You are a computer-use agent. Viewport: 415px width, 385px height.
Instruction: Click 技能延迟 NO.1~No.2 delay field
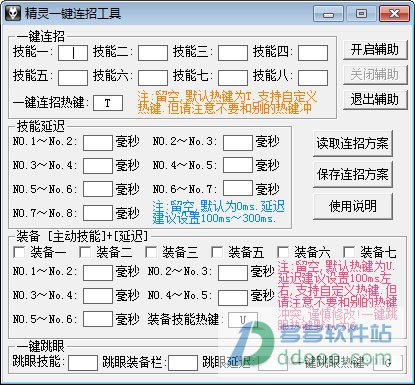tap(98, 143)
